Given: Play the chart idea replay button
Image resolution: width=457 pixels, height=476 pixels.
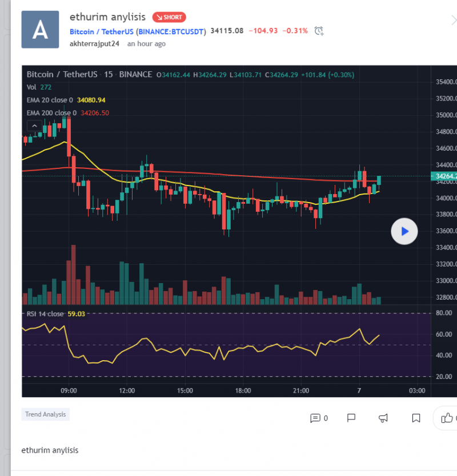Looking at the screenshot, I should tap(404, 231).
